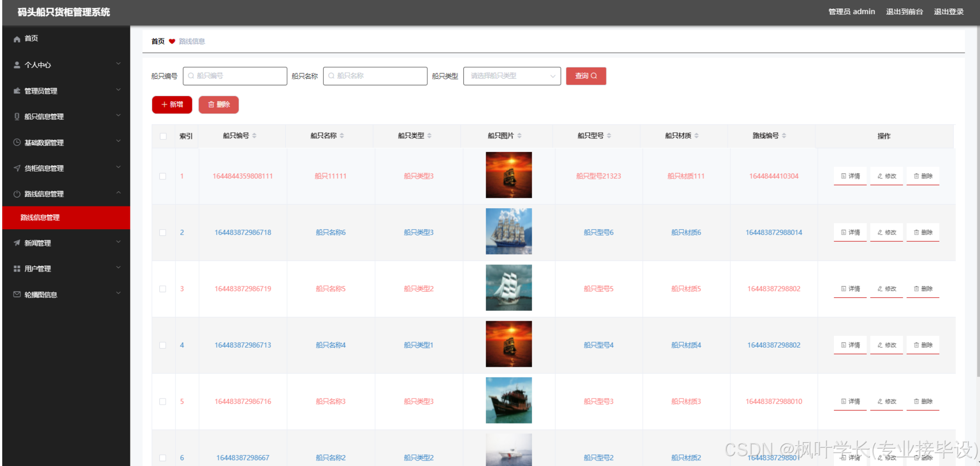The height and width of the screenshot is (466, 980).
Task: Check the box for row 船只名称2
Action: [163, 458]
